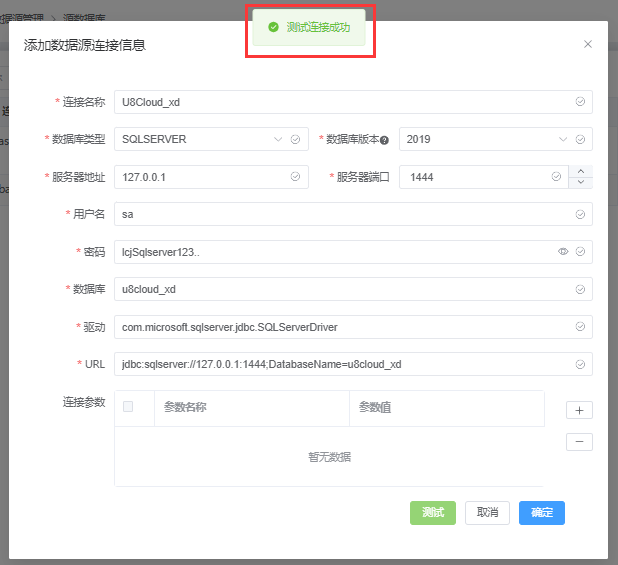Screen dimensions: 618x565
Task: Open the database type SQLSERVER dropdown
Action: 278,139
